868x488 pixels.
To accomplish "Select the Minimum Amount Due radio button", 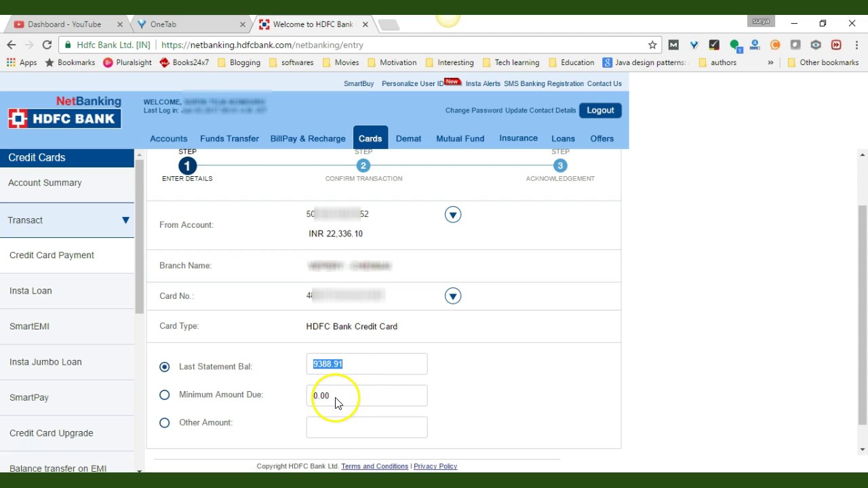I will click(x=164, y=395).
